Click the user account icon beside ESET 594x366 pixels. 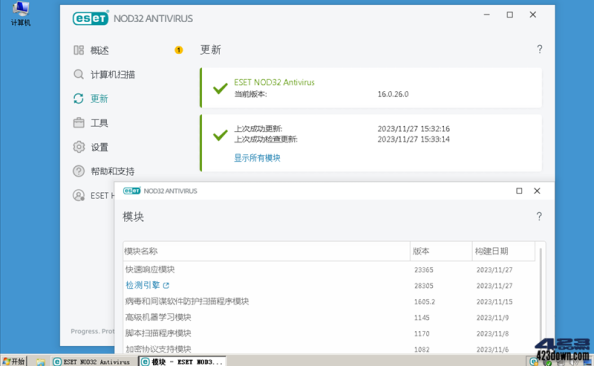click(x=78, y=196)
